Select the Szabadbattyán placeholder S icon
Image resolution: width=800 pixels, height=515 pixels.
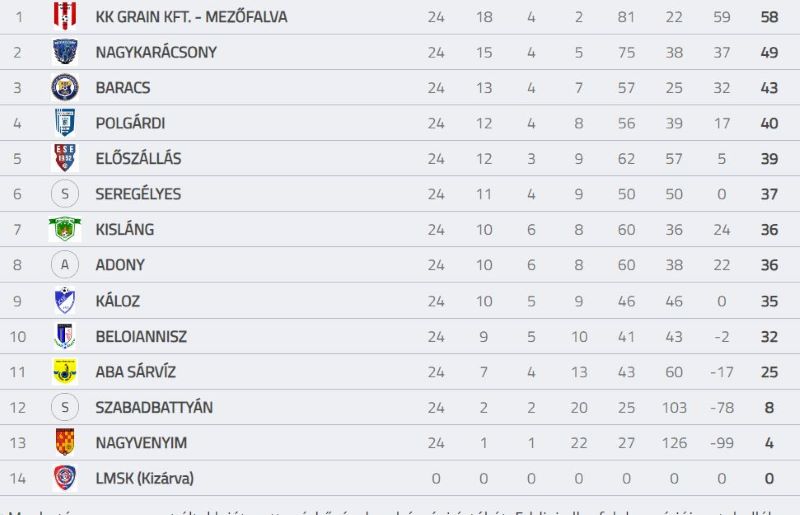[x=65, y=407]
